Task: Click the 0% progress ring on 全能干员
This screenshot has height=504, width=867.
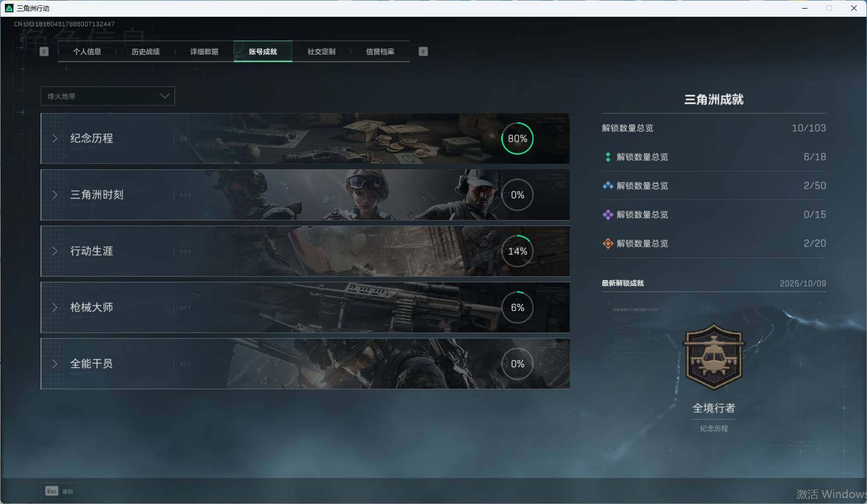Action: (517, 363)
